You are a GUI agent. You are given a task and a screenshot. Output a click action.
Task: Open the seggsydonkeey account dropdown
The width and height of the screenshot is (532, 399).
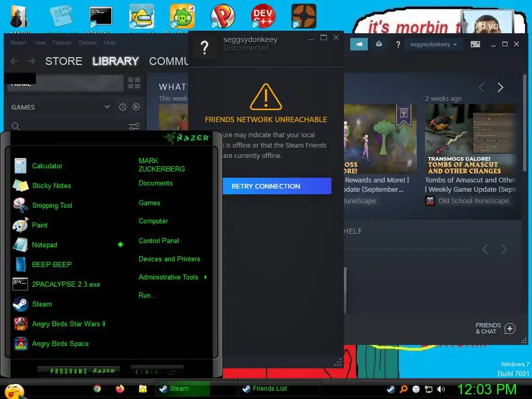pos(433,45)
